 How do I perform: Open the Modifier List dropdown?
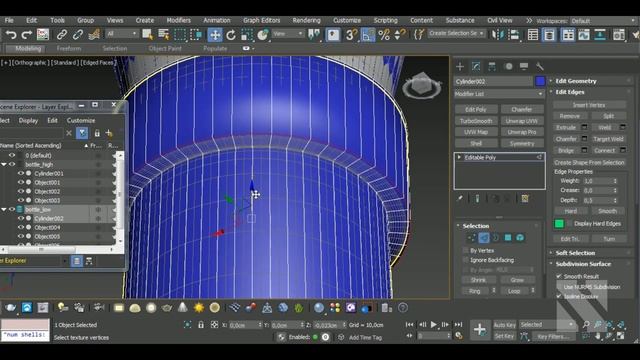tap(500, 94)
